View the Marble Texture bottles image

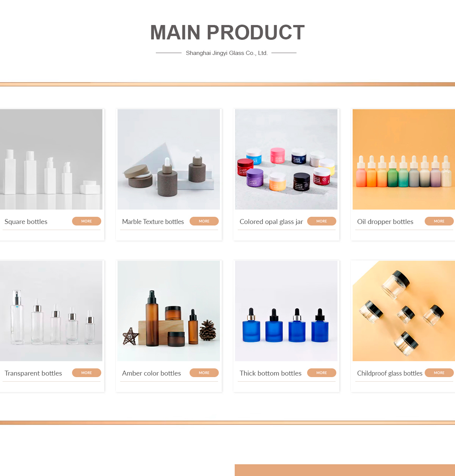(169, 159)
